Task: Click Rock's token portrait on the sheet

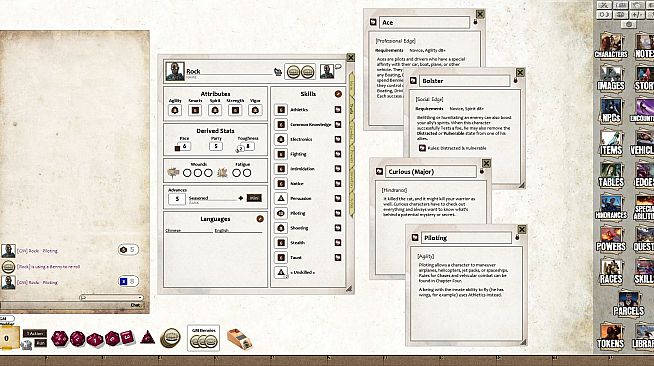Action: (327, 72)
